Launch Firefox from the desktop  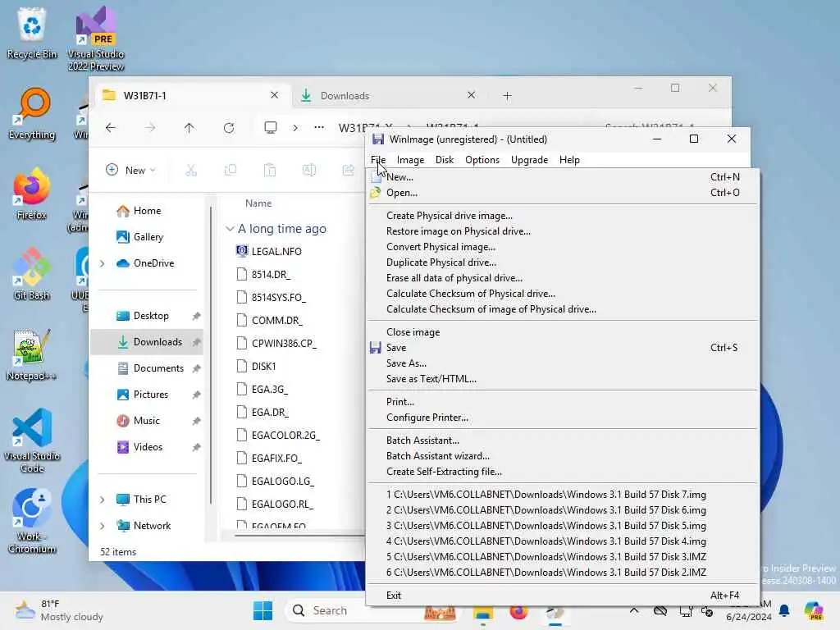tap(32, 194)
